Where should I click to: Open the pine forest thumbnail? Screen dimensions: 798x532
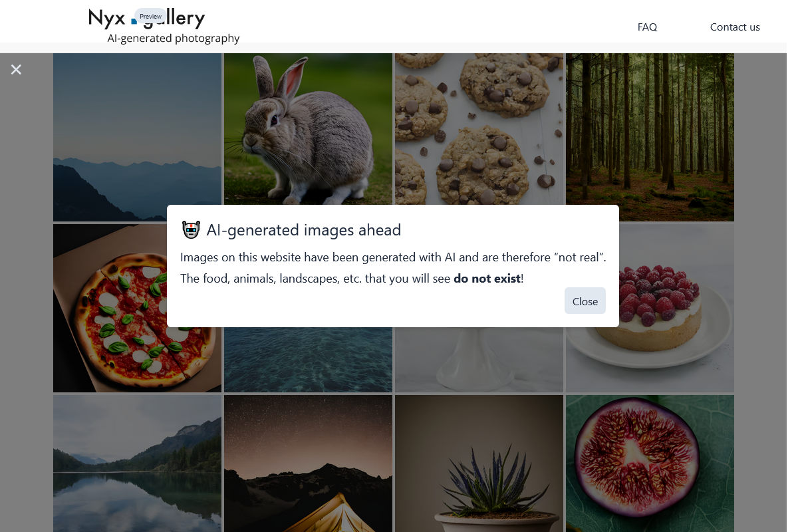click(650, 137)
